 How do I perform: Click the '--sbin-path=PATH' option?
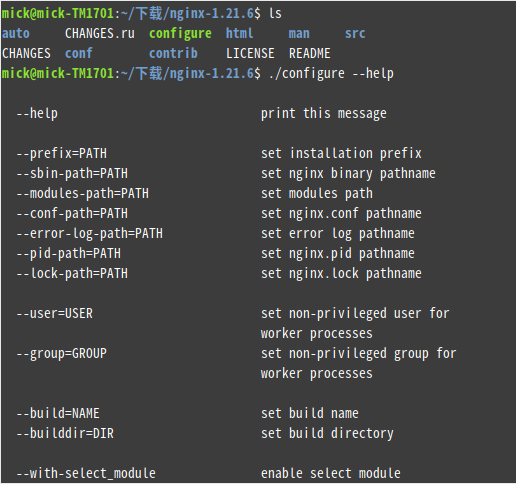point(72,174)
